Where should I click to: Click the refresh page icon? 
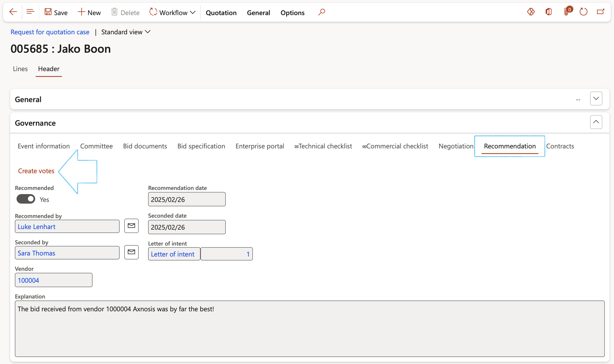coord(583,12)
